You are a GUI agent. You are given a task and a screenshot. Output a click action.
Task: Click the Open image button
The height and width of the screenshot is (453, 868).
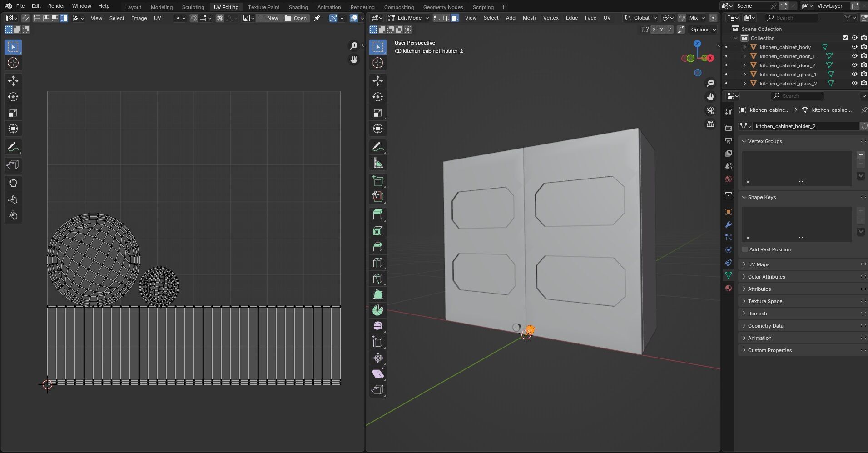(x=296, y=18)
